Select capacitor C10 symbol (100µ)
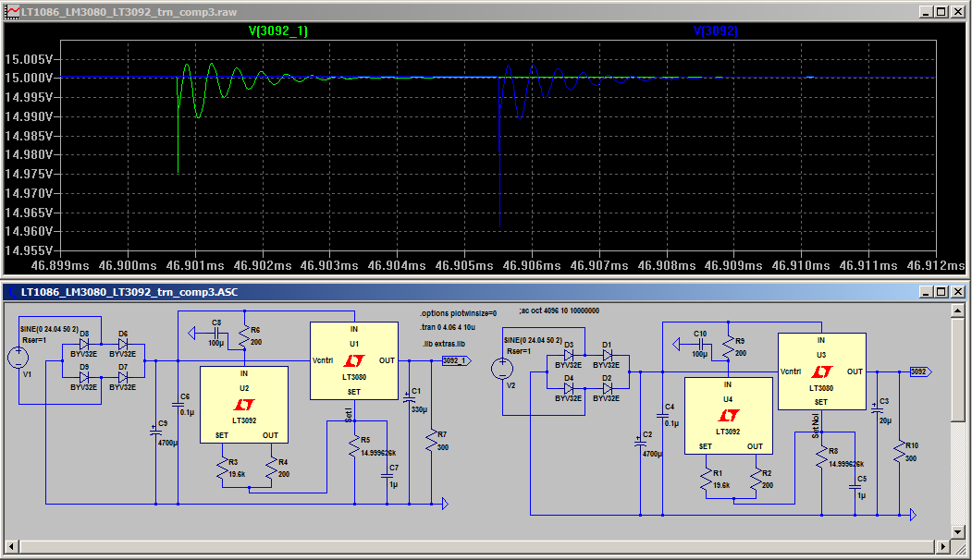The width and height of the screenshot is (972, 560). pyautogui.click(x=700, y=345)
